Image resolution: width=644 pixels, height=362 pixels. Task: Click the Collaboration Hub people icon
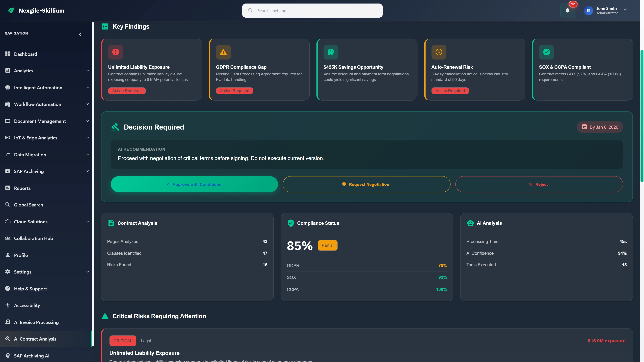[8, 238]
